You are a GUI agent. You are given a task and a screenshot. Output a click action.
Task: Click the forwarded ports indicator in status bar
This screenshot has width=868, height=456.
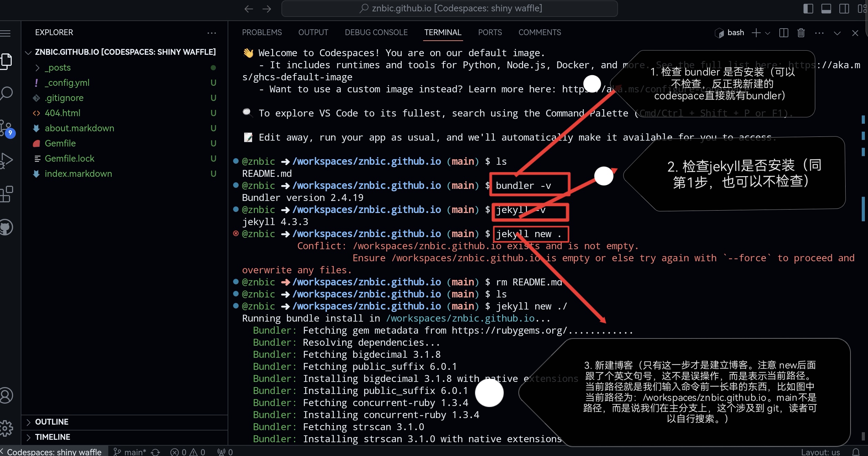click(225, 452)
